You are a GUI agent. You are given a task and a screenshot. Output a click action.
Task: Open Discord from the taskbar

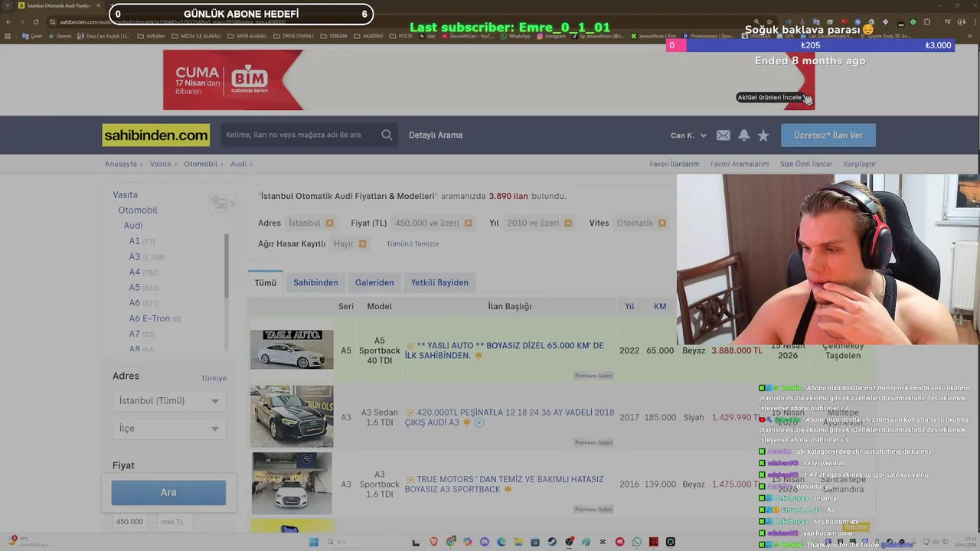point(485,542)
